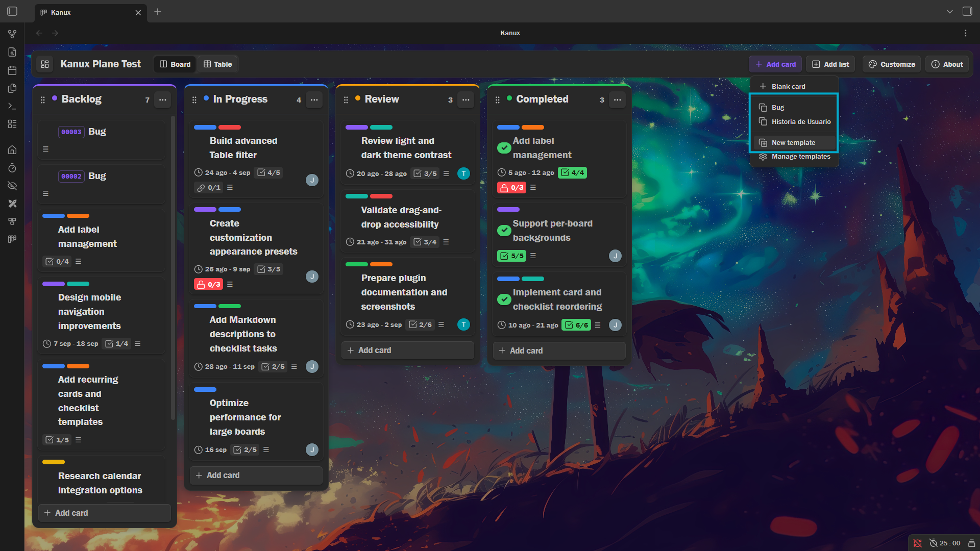Open the Kanban board ribbon icon
The image size is (980, 551).
12,239
